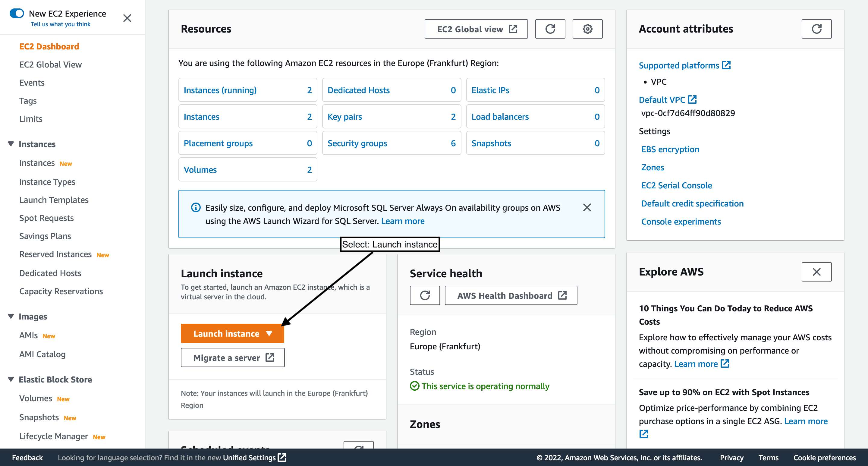
Task: Open Launch Templates in sidebar
Action: click(54, 200)
